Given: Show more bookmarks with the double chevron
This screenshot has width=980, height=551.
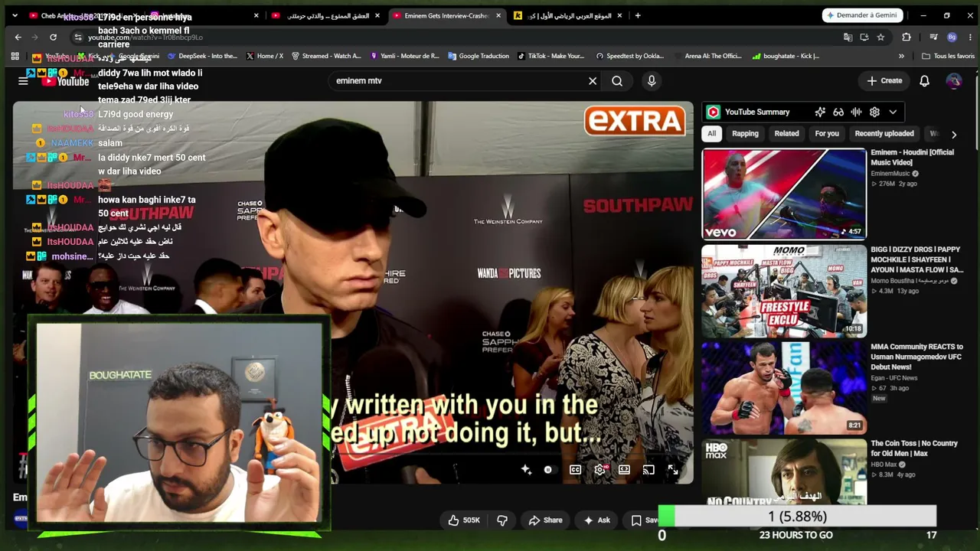Looking at the screenshot, I should pos(901,56).
